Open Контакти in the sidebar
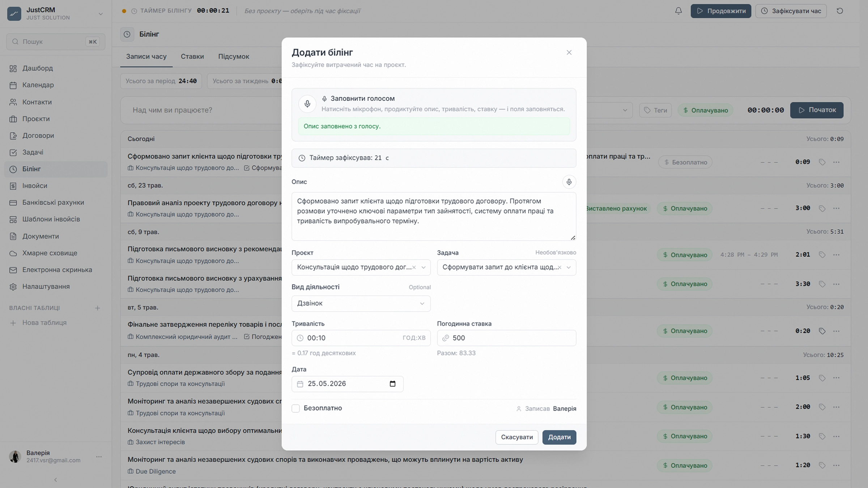The height and width of the screenshot is (488, 868). 56,102
